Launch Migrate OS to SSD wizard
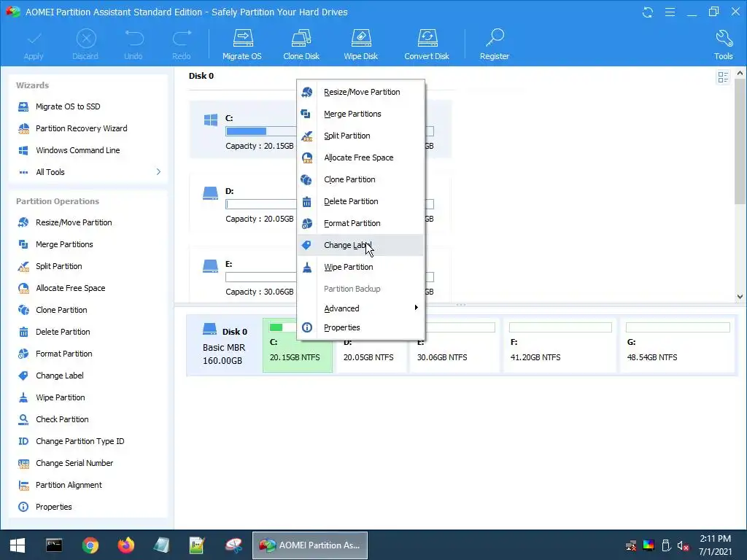Screen dimensions: 747x560 pos(68,106)
